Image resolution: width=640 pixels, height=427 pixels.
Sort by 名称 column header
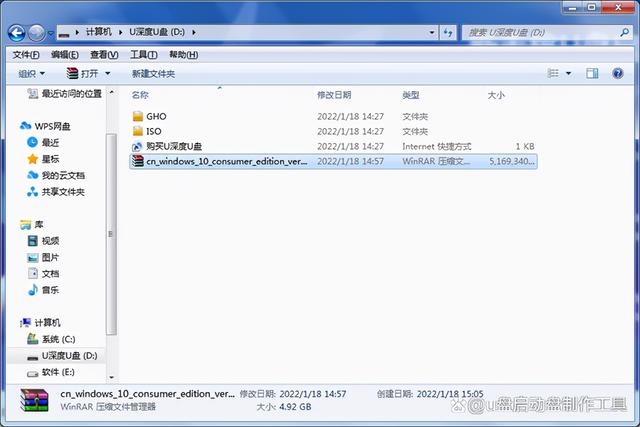pyautogui.click(x=140, y=95)
